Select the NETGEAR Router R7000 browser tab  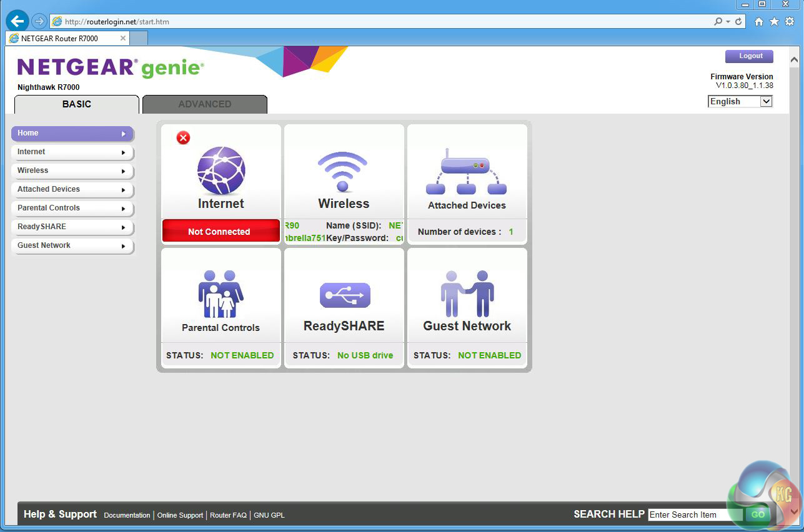pos(67,38)
